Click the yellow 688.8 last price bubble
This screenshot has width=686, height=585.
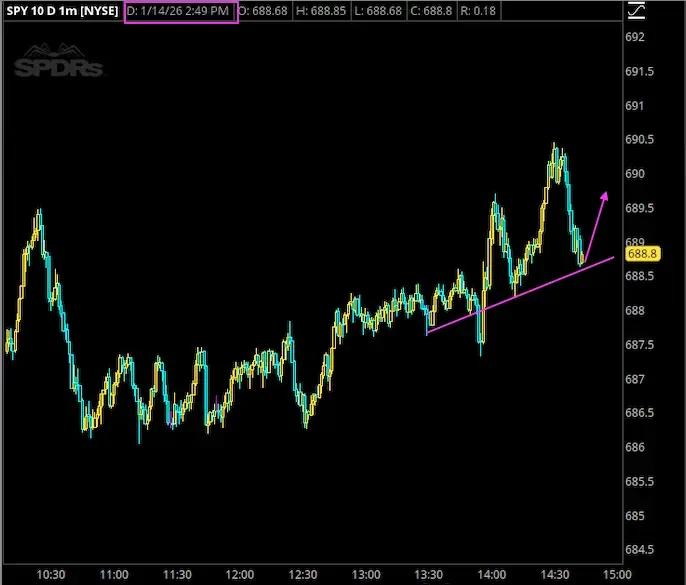642,254
